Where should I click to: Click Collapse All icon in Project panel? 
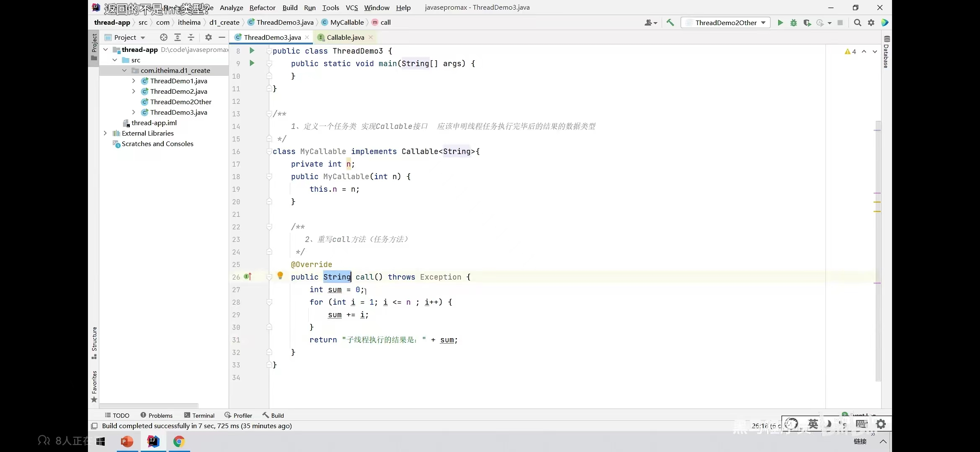coord(191,37)
